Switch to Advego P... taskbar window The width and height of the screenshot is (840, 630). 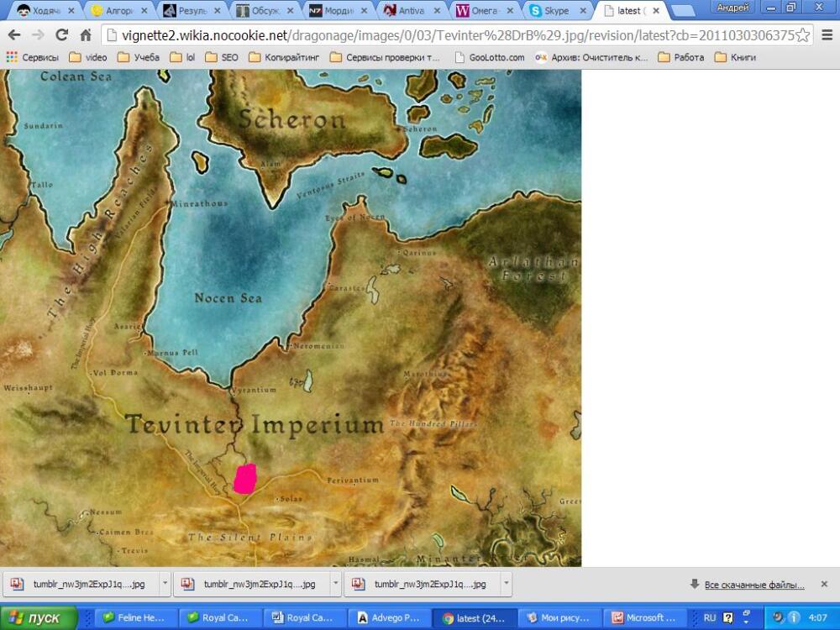388,617
